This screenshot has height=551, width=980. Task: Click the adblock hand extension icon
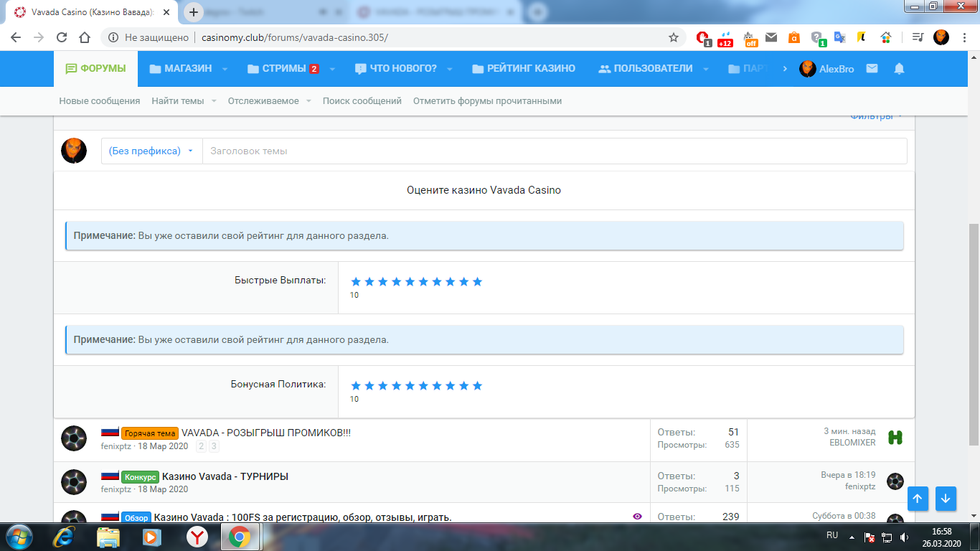pos(704,37)
